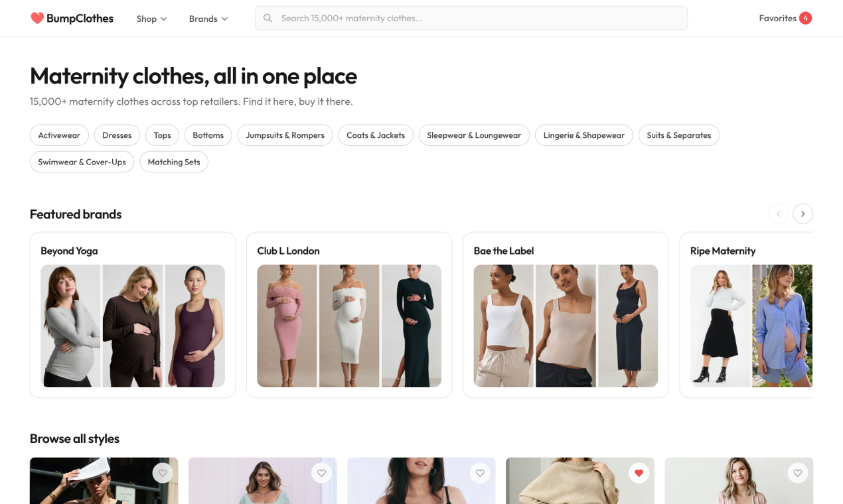Select the Dresses category pill

point(117,135)
